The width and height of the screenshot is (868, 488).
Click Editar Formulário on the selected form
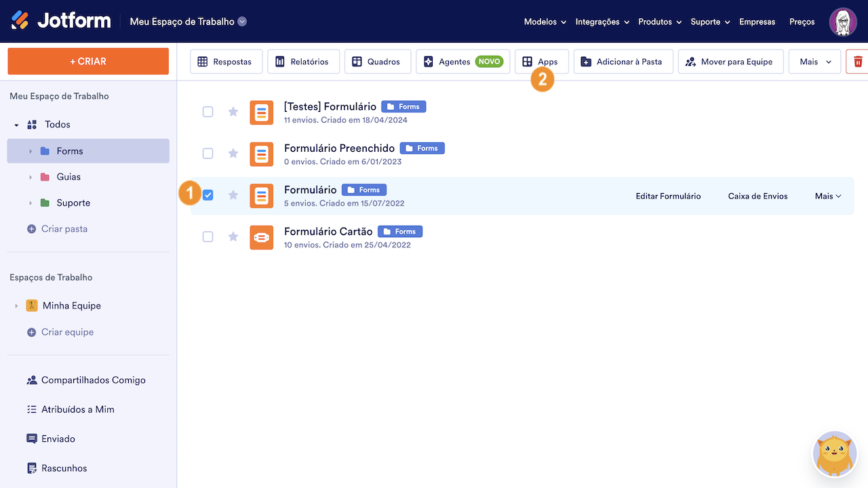tap(668, 196)
